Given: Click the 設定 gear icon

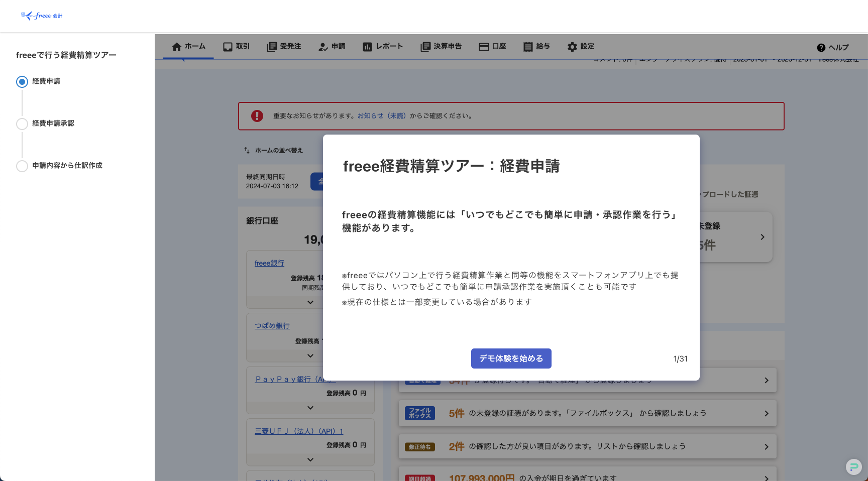Looking at the screenshot, I should 572,47.
